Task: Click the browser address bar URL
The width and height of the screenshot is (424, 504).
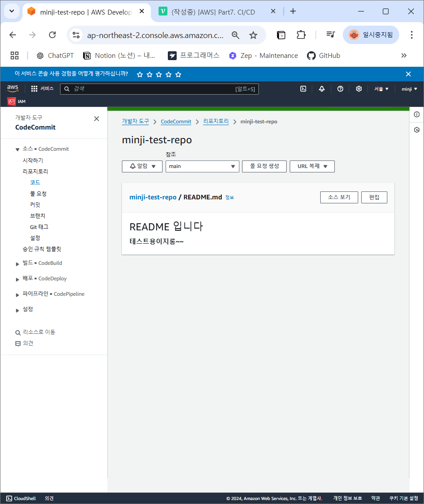Action: pos(155,35)
